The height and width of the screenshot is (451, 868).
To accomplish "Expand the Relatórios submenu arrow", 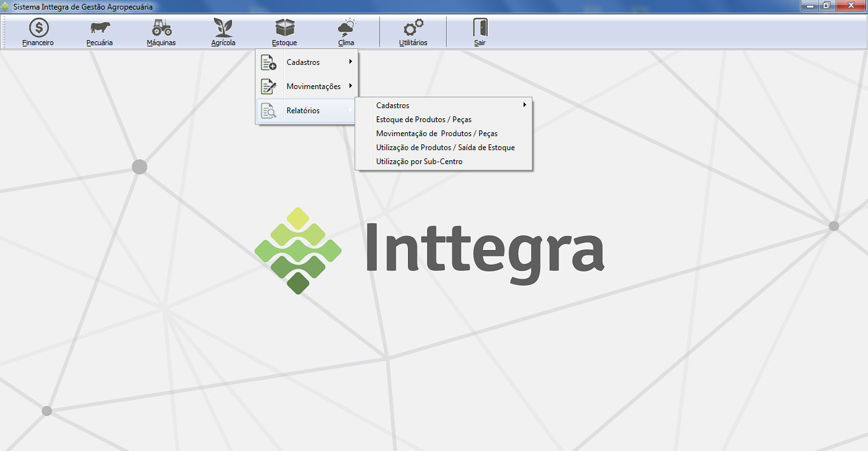I will point(351,110).
